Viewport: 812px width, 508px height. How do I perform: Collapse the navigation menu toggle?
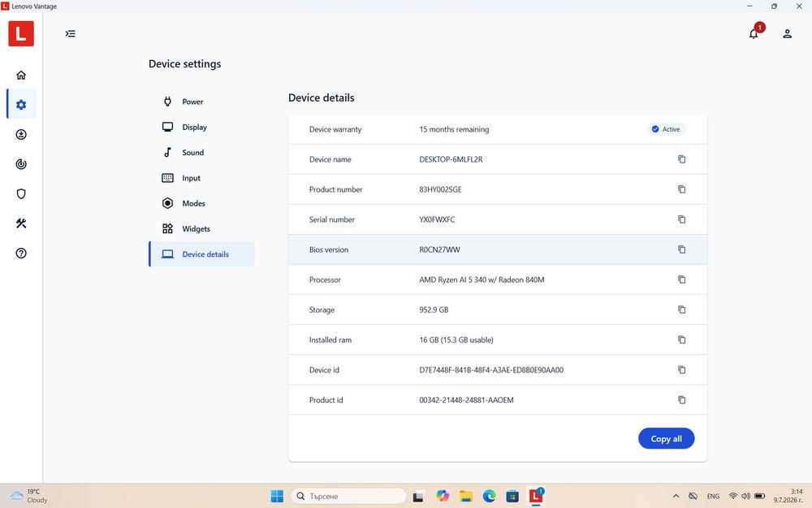coord(71,33)
